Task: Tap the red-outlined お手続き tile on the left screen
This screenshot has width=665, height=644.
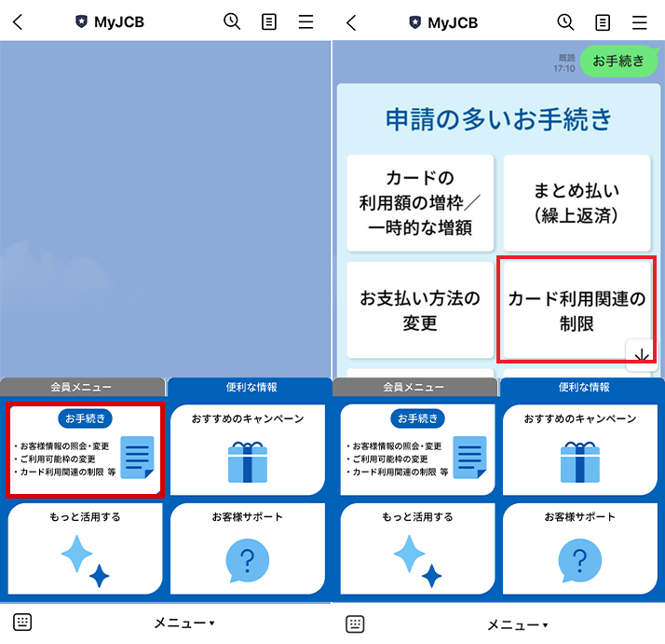Action: (x=86, y=451)
